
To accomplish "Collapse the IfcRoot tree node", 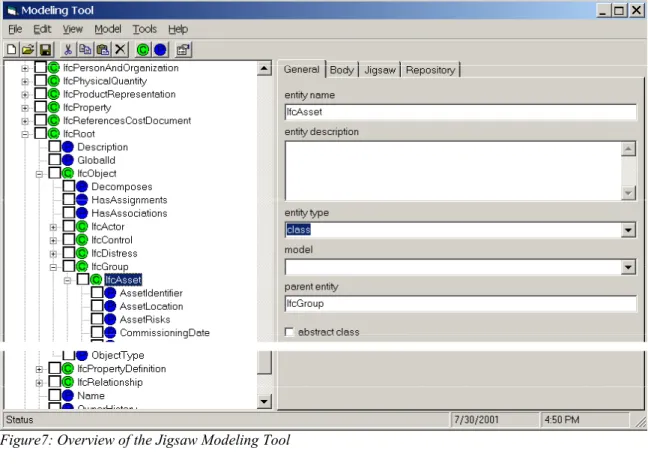I will [x=25, y=134].
